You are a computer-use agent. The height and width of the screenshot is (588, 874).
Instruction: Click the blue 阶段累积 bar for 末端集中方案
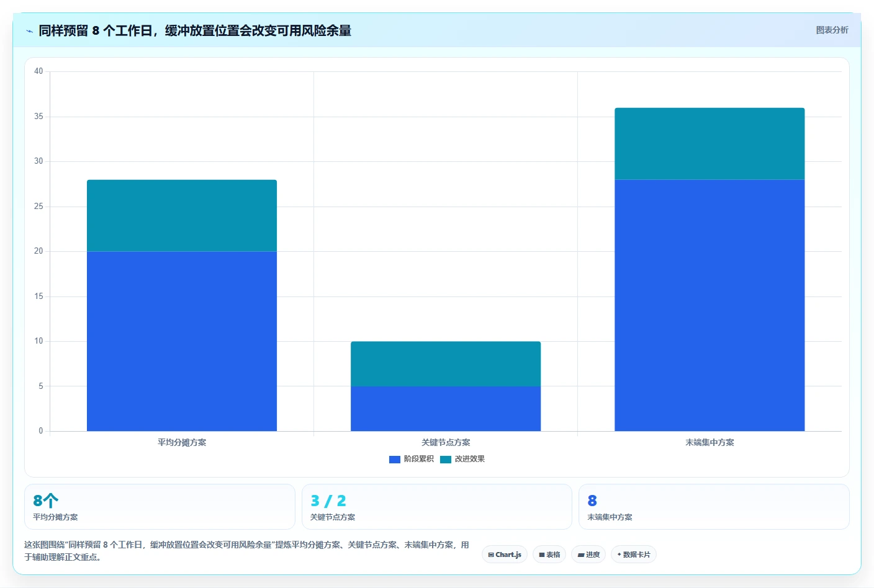[x=710, y=305]
